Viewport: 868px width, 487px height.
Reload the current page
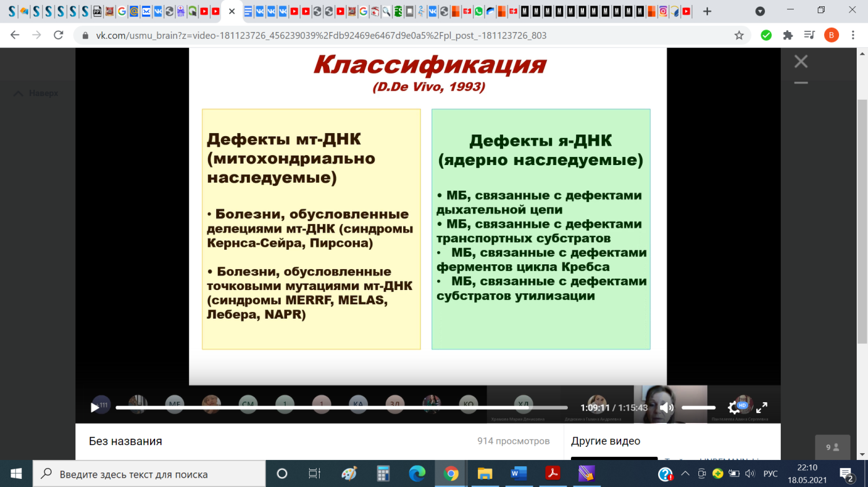pyautogui.click(x=58, y=36)
